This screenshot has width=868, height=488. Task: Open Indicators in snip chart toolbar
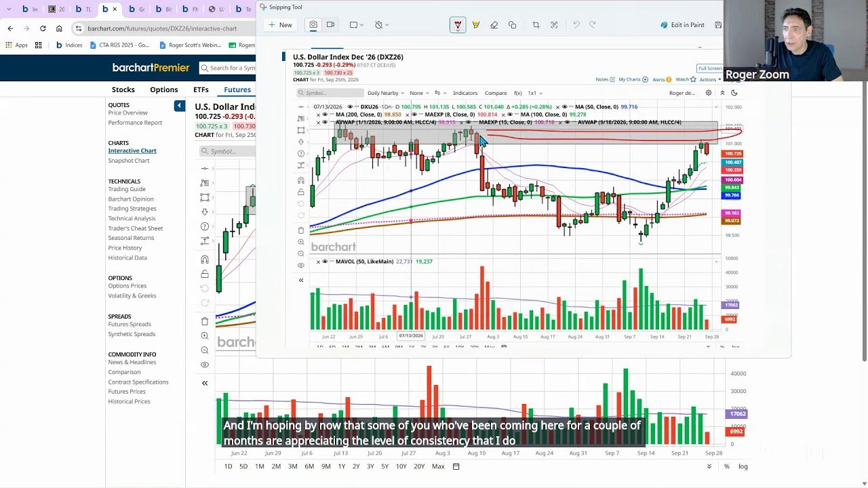click(x=465, y=93)
